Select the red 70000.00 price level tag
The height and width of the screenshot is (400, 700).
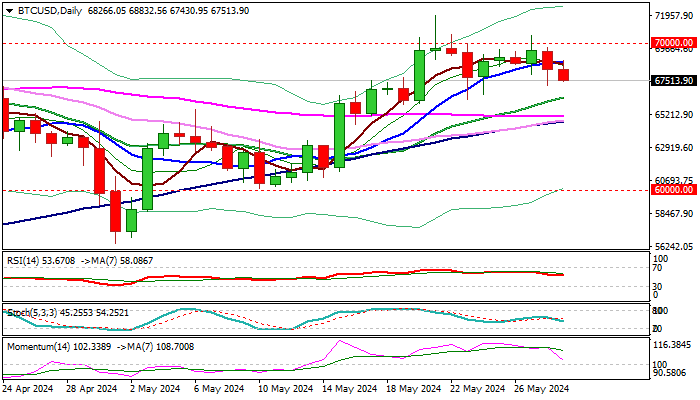(x=674, y=43)
